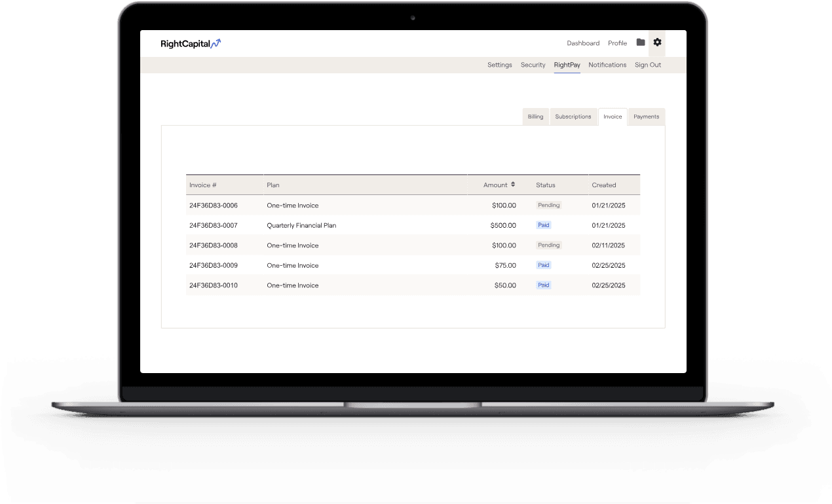Click the RightCapital logo
This screenshot has height=504, width=832.
tap(191, 44)
